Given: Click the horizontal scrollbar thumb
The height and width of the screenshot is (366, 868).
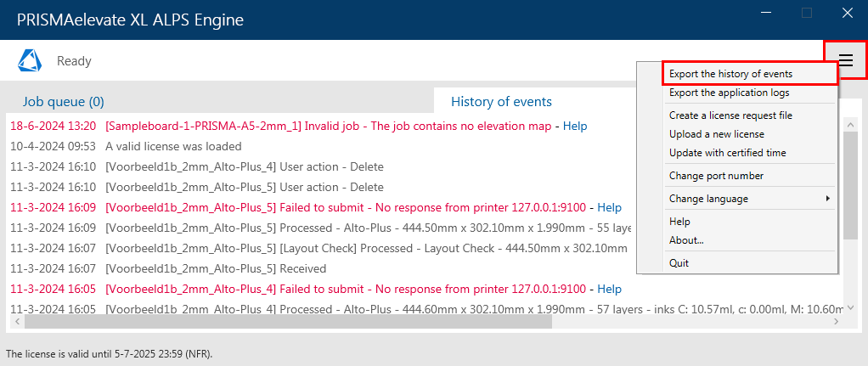Looking at the screenshot, I should (x=288, y=322).
